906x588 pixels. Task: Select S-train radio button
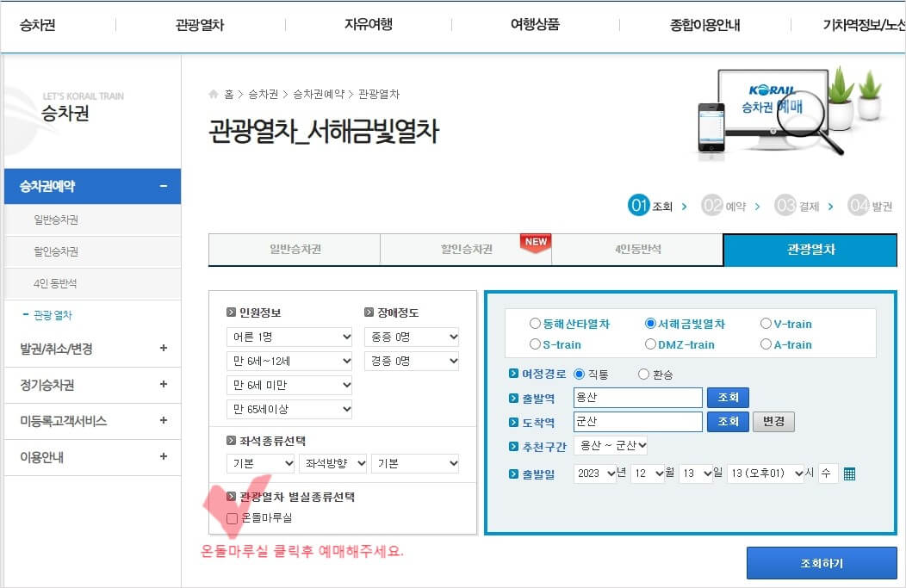(535, 344)
